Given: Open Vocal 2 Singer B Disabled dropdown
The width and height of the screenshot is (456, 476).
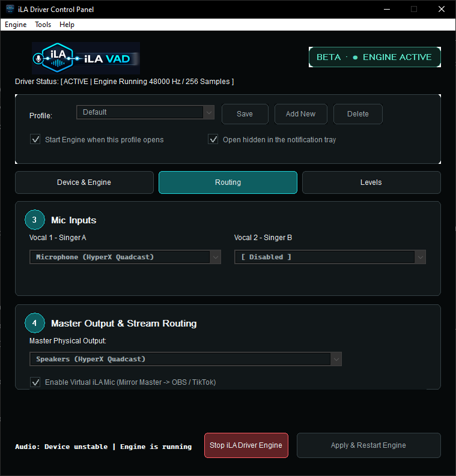Looking at the screenshot, I should (330, 257).
